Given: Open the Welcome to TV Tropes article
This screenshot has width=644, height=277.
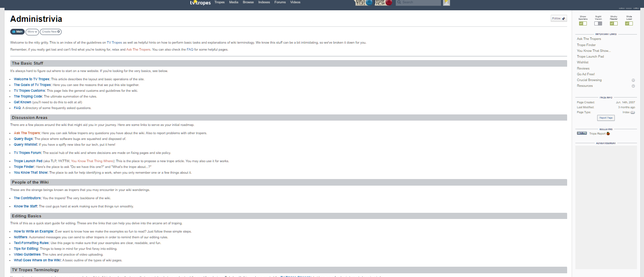Looking at the screenshot, I should (32, 79).
